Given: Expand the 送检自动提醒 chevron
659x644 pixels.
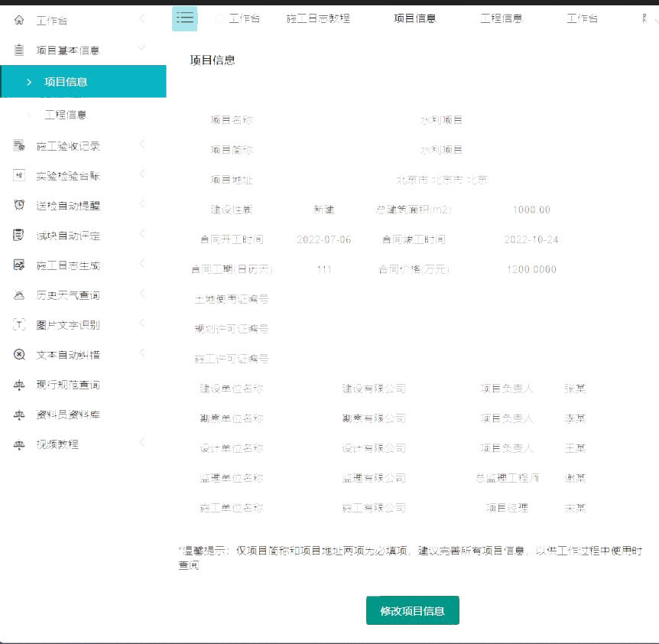Looking at the screenshot, I should tap(141, 203).
